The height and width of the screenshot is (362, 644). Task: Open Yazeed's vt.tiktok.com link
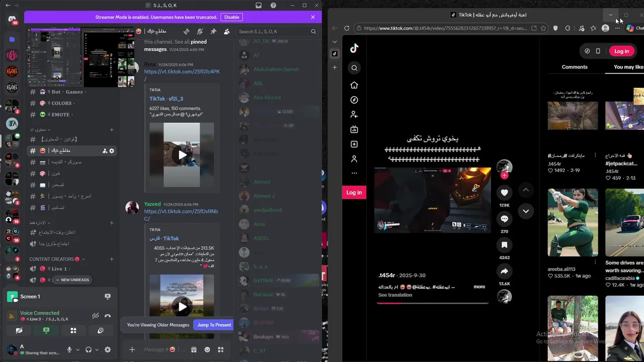(181, 215)
